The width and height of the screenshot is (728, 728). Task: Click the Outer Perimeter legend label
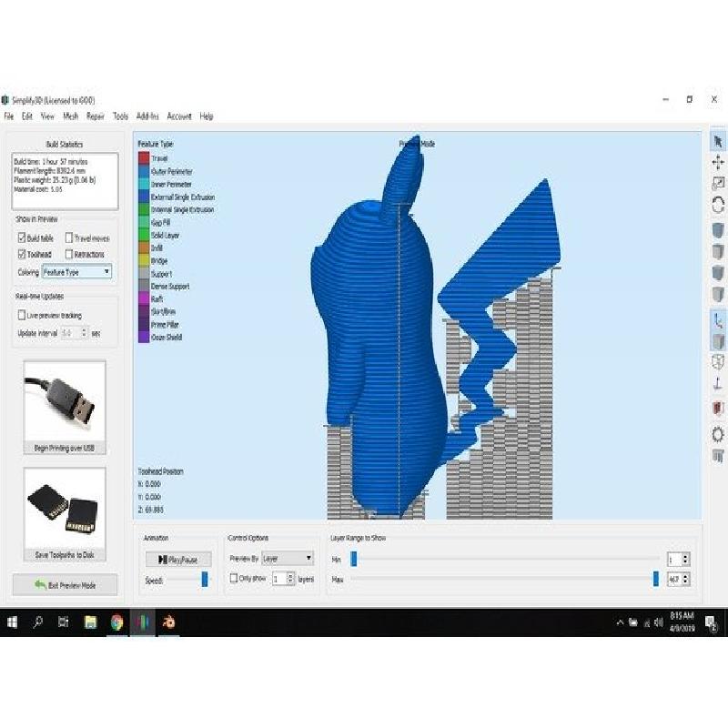coord(172,171)
